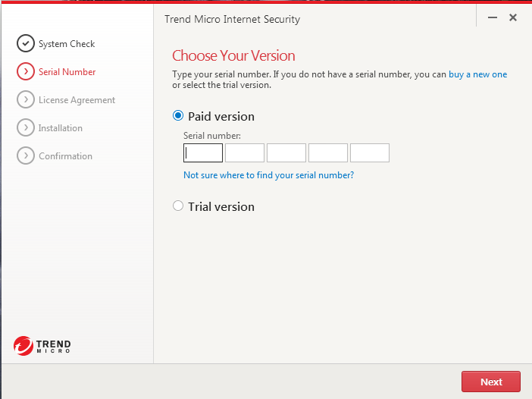Select the Trial version radio button
This screenshot has height=399, width=532.
coord(178,206)
